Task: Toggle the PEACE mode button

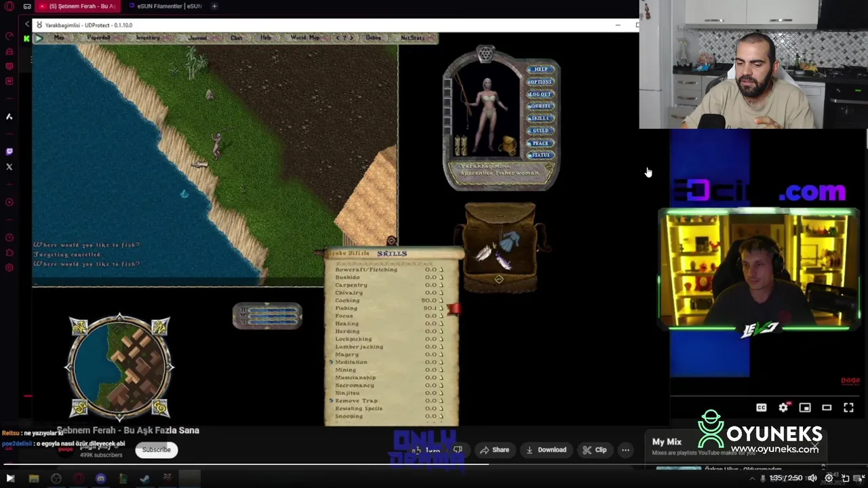Action: click(540, 143)
